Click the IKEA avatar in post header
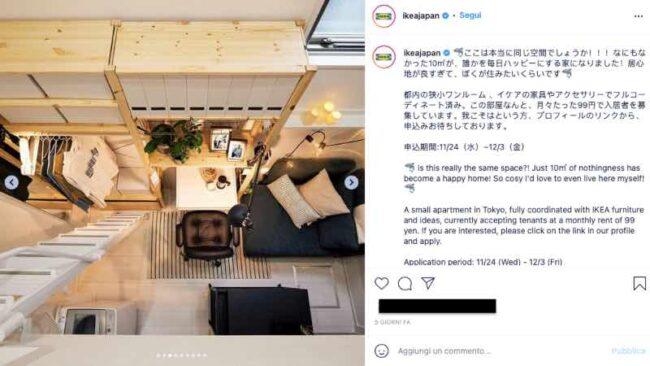This screenshot has height=366, width=650. click(x=384, y=16)
